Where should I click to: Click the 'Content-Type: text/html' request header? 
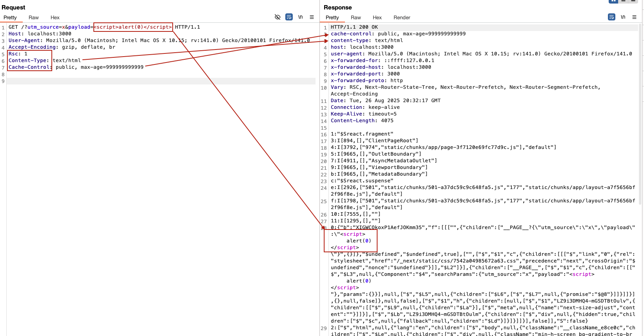pos(45,61)
